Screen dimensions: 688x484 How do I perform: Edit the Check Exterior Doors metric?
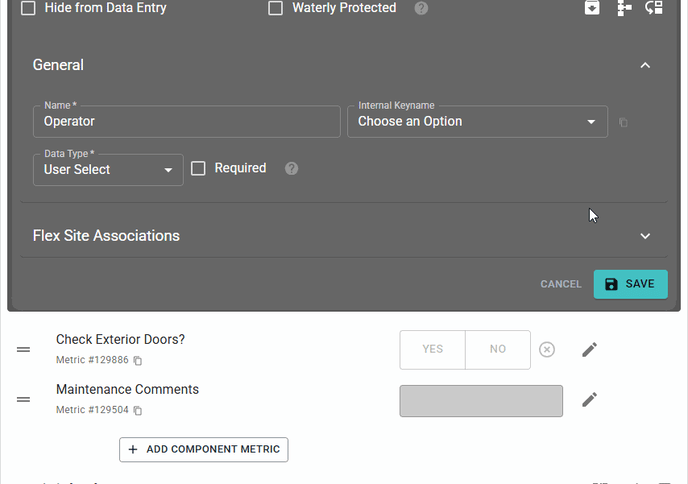pos(590,349)
